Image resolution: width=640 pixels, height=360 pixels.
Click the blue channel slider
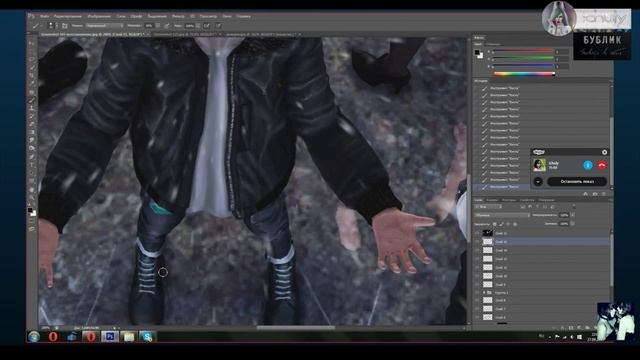pos(524,66)
